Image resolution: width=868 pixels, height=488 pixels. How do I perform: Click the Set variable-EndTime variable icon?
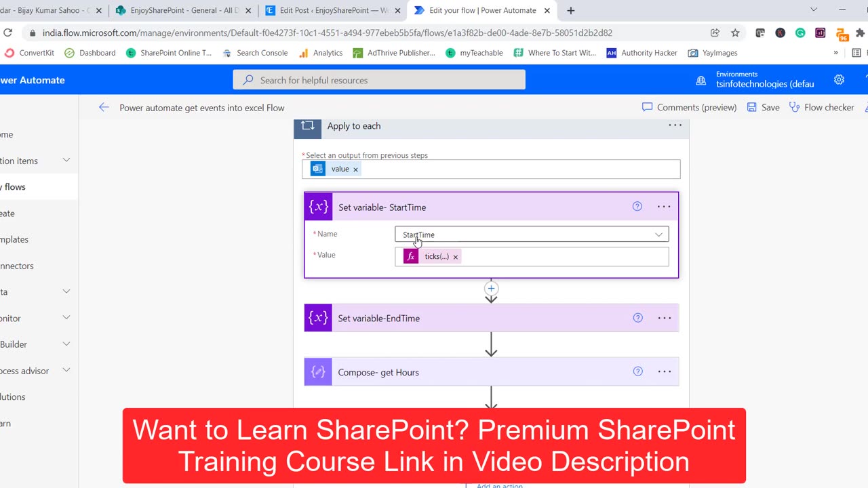coord(318,318)
